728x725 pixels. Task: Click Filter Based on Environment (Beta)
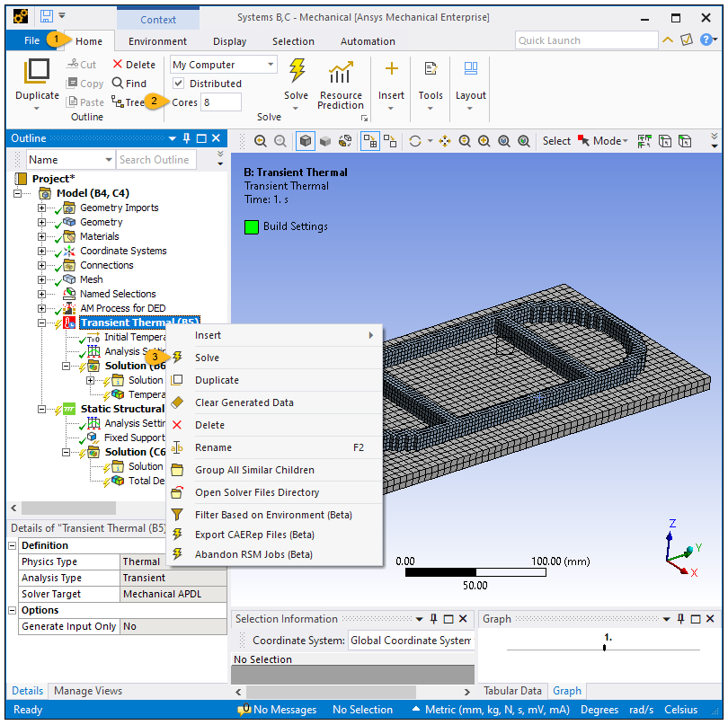[273, 515]
